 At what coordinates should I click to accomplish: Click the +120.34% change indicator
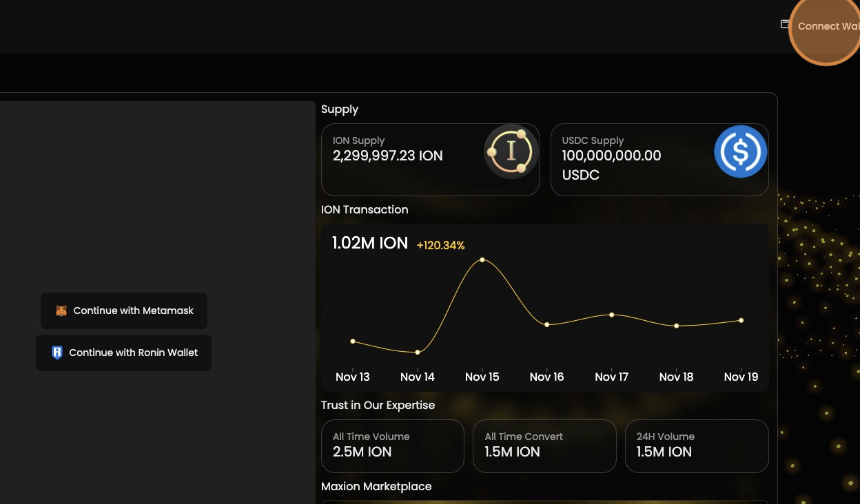point(440,245)
